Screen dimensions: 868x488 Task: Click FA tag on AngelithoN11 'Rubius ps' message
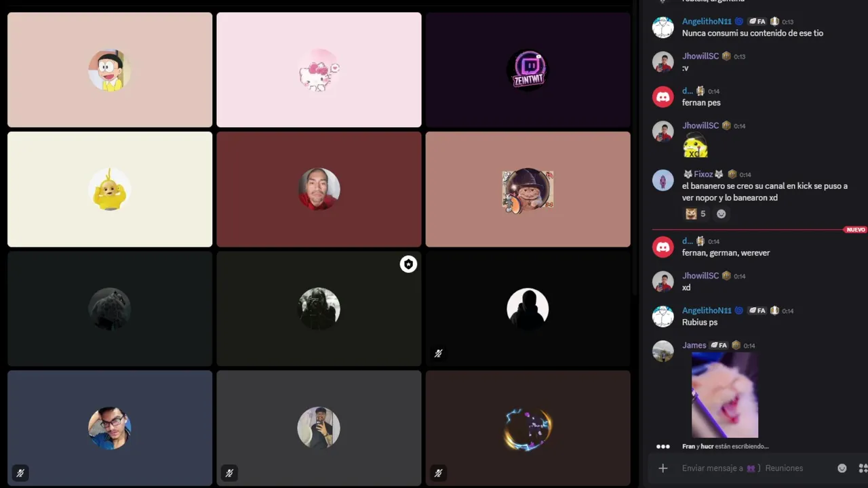[x=757, y=310]
